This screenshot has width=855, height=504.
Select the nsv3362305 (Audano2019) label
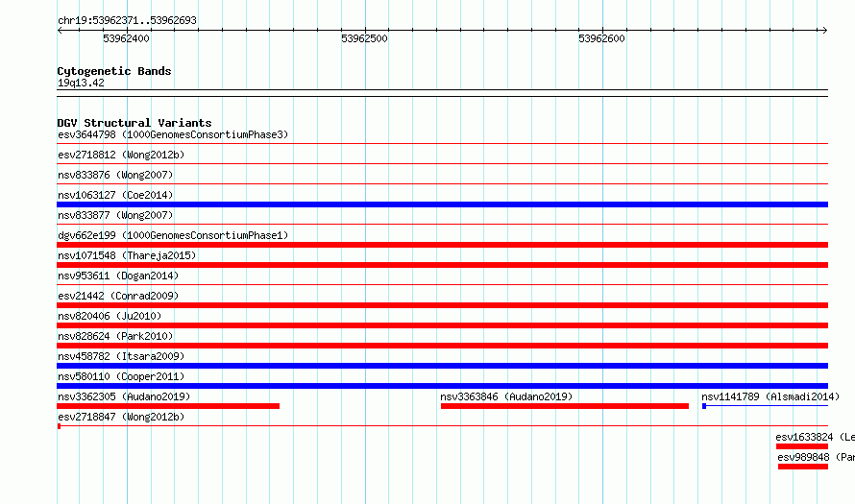pyautogui.click(x=124, y=396)
